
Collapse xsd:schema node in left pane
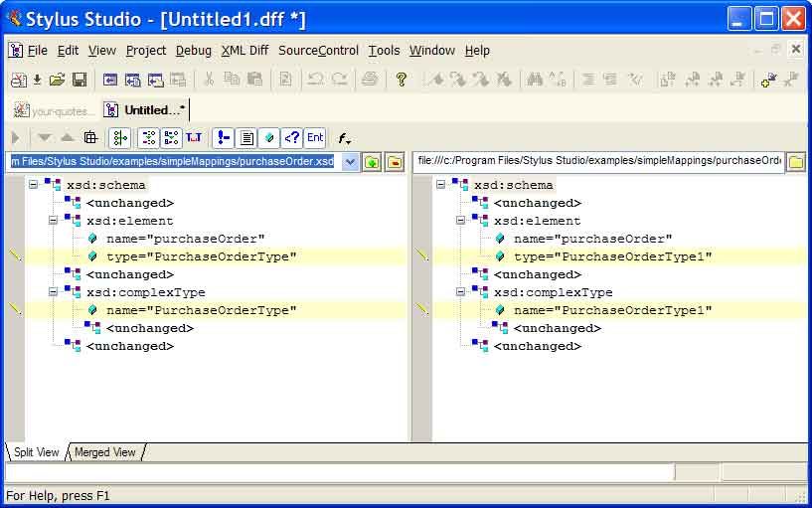pyautogui.click(x=33, y=184)
